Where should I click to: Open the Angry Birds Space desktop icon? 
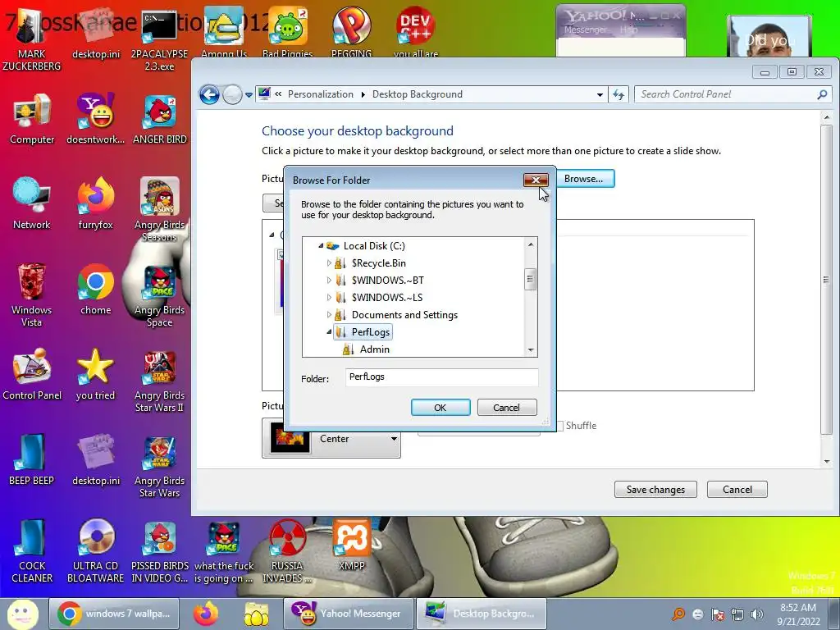pyautogui.click(x=159, y=295)
